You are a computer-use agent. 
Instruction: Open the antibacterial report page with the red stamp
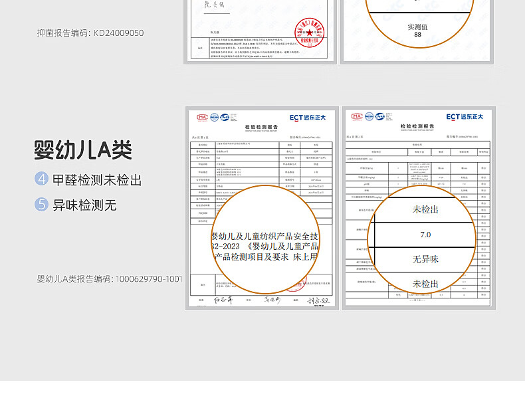pyautogui.click(x=260, y=31)
